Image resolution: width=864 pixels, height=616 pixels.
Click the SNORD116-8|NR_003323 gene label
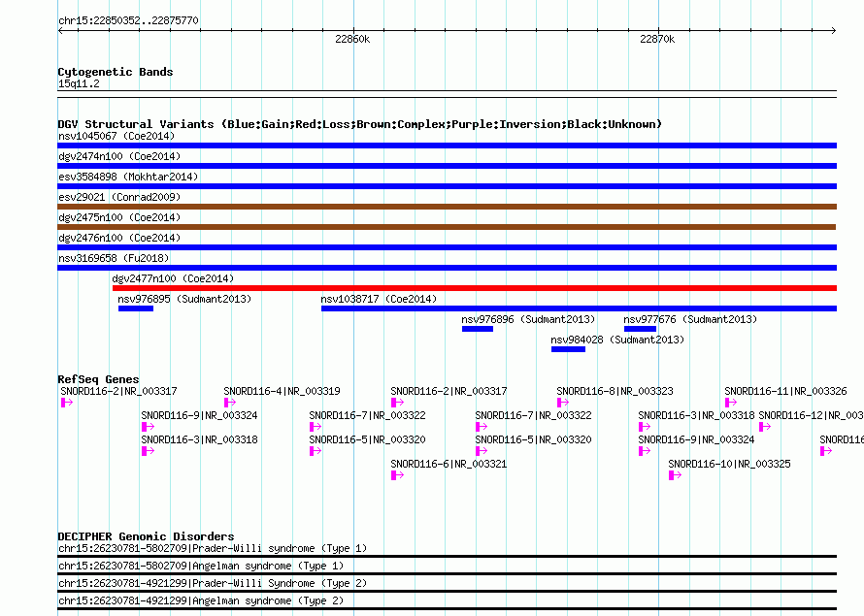tap(615, 391)
